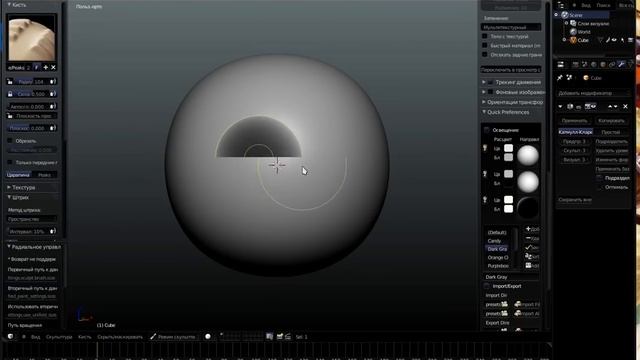Toggle the Radius unified lock icon
The height and width of the screenshot is (360, 640).
10,82
